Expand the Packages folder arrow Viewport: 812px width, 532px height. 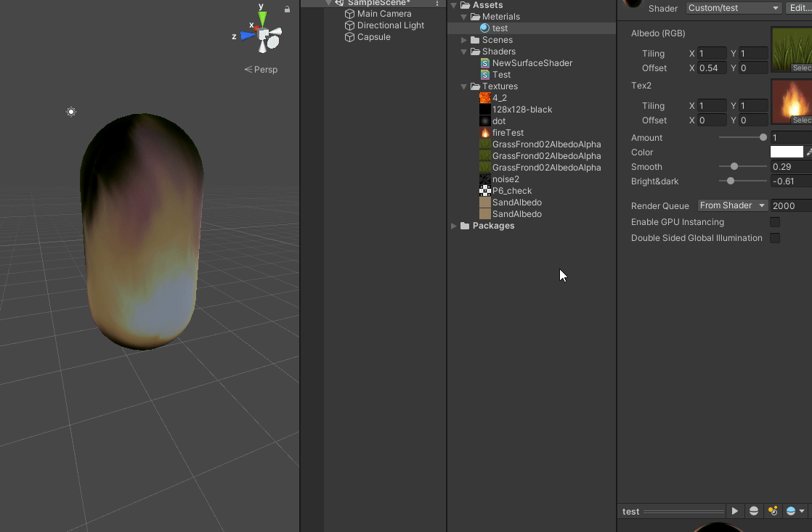pyautogui.click(x=454, y=226)
